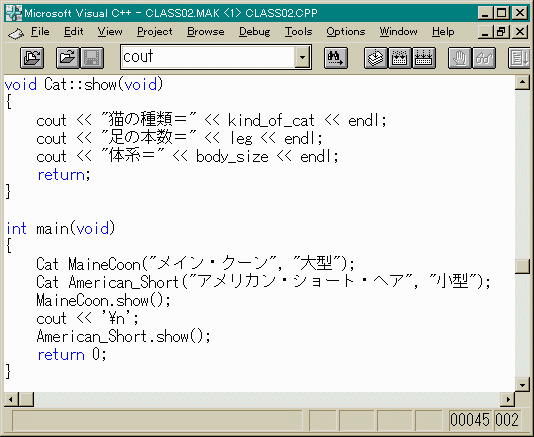The image size is (534, 437).
Task: Click the Rebuild All toolbar icon
Action: [x=424, y=58]
